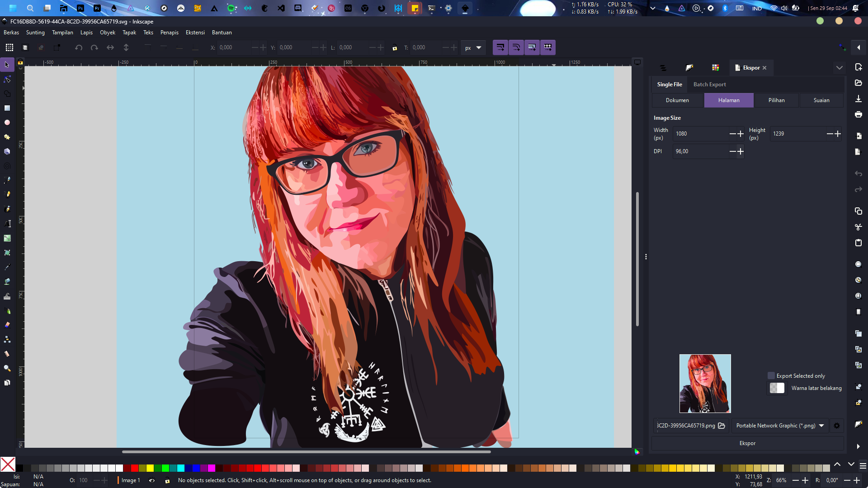Click the Ekspor button

coord(747,443)
